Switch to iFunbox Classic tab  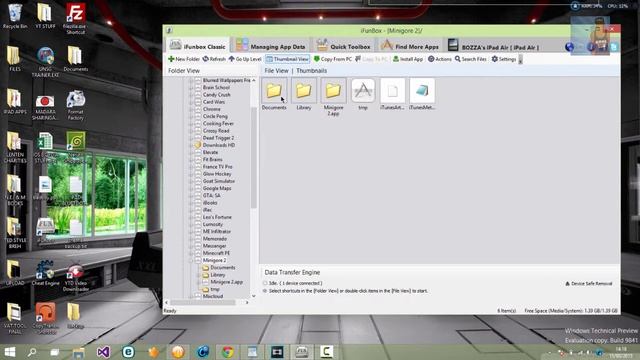198,46
